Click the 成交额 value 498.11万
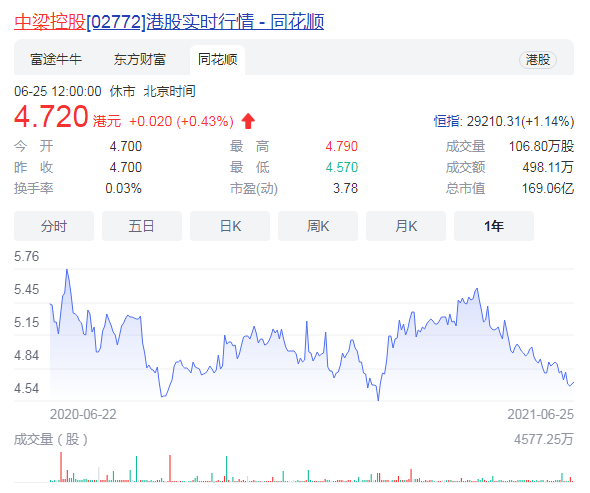This screenshot has width=590, height=493. 548,167
